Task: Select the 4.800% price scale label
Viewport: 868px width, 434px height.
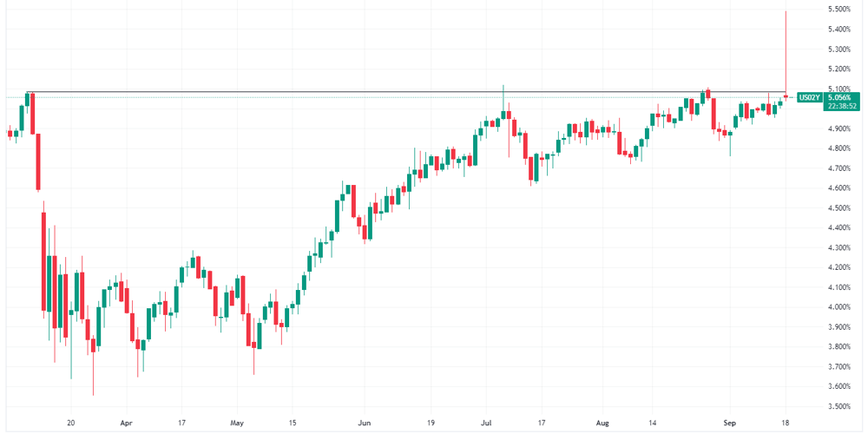Action: click(839, 148)
